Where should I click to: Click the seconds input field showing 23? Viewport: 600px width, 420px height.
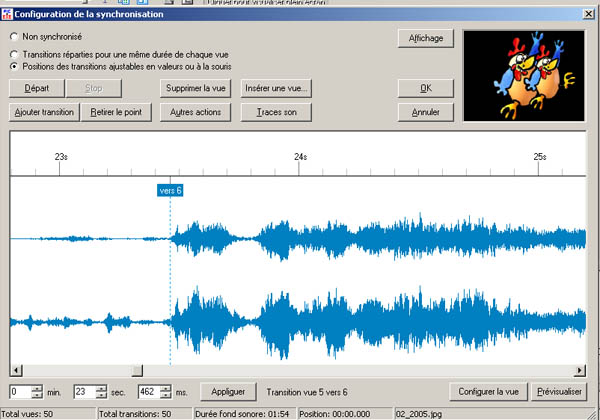click(x=85, y=392)
